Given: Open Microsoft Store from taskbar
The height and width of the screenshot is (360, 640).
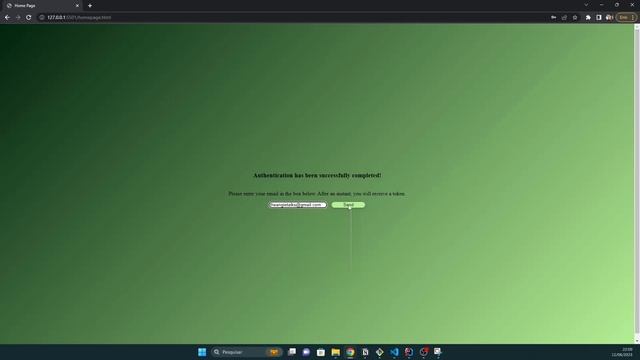Looking at the screenshot, I should 321,352.
